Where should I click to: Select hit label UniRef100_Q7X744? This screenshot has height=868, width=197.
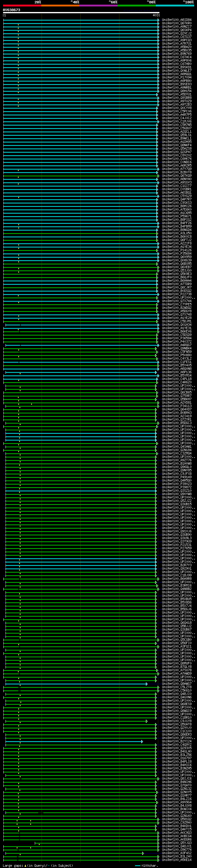[x=177, y=301]
